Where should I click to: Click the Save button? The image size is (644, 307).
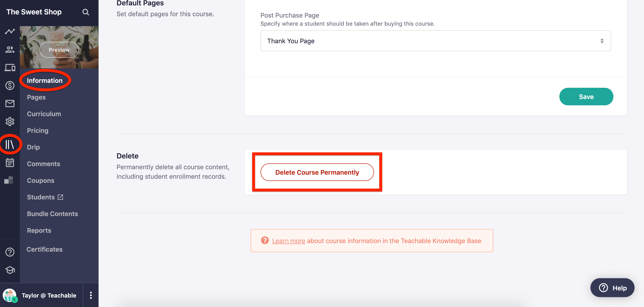click(586, 97)
